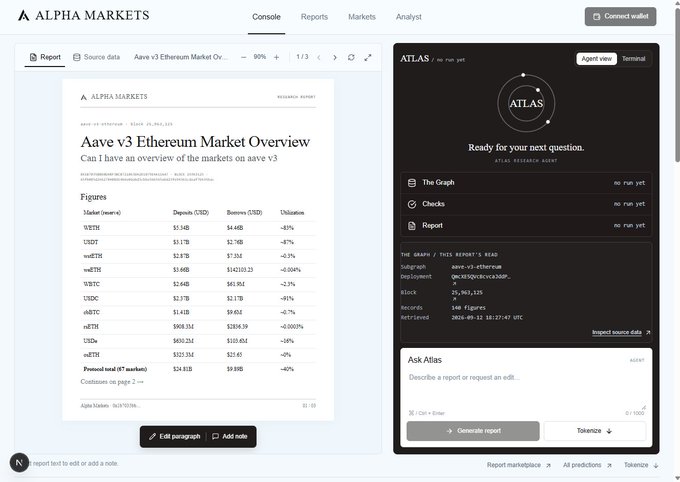Image resolution: width=680 pixels, height=482 pixels.
Task: Open the All predictions link
Action: [587, 465]
